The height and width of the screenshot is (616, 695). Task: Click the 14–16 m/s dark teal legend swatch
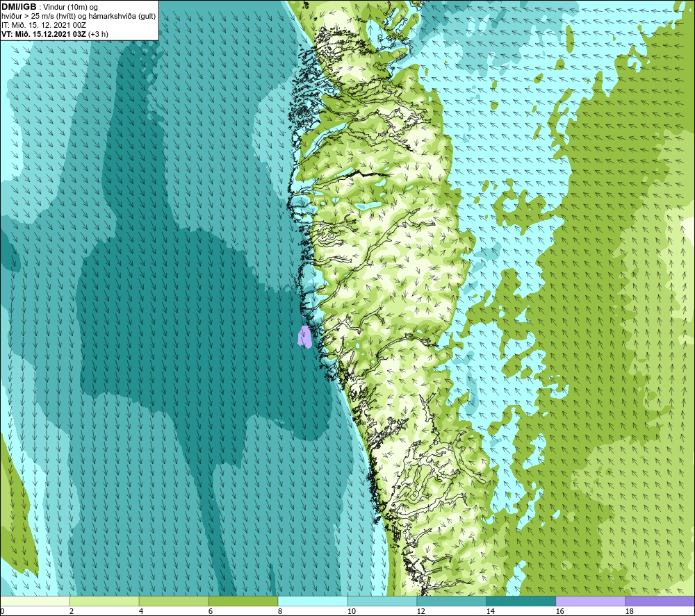[x=521, y=601]
